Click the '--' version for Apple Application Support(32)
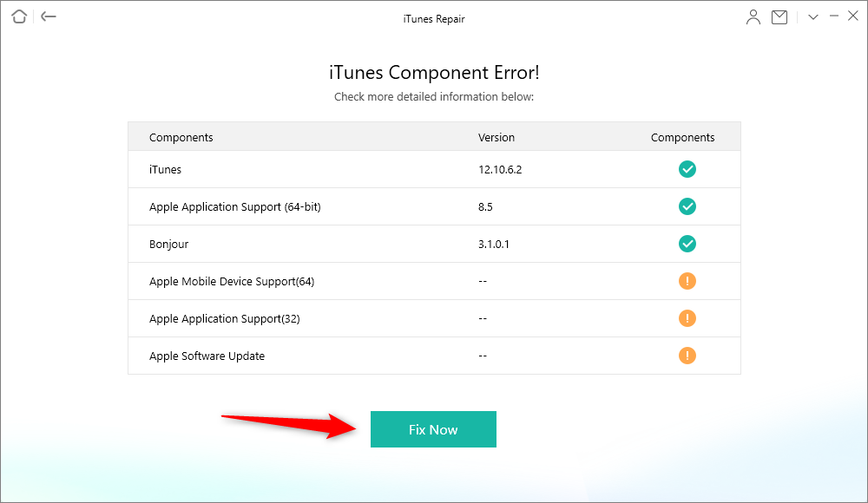 (x=483, y=319)
